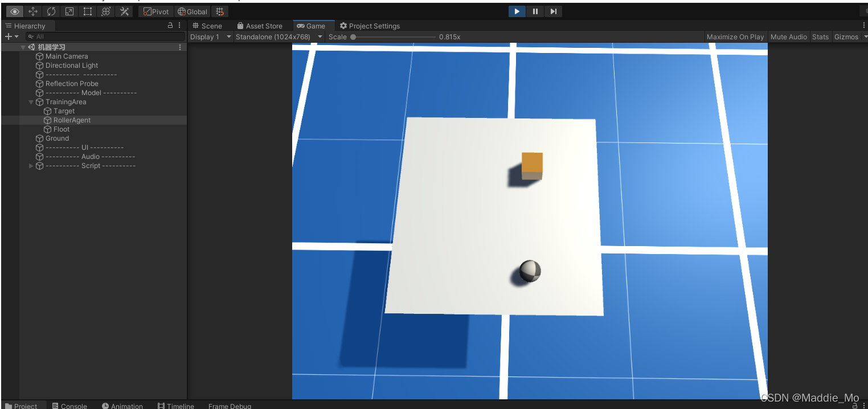868x409 pixels.
Task: Open the Standalone resolution dropdown
Action: tap(279, 36)
